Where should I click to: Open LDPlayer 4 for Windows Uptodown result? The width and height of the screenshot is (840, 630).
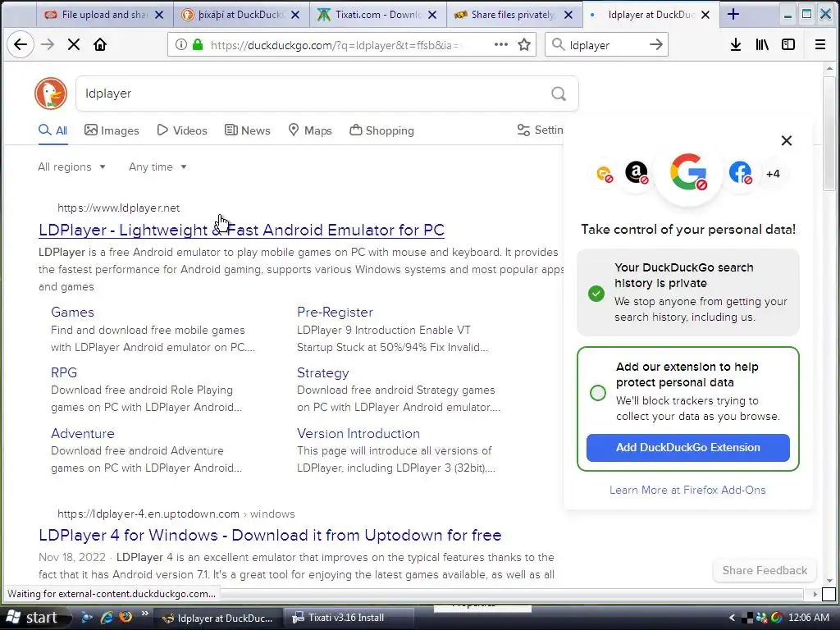click(x=270, y=535)
